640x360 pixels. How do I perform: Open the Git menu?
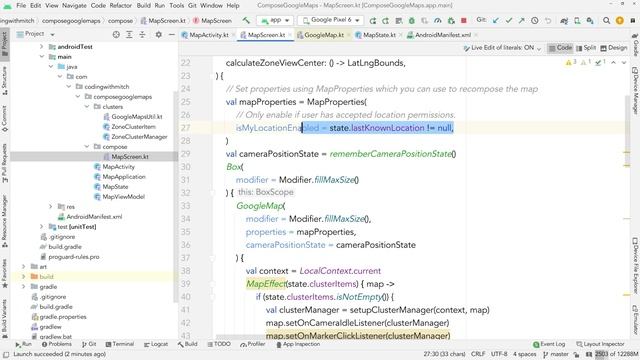(x=192, y=6)
